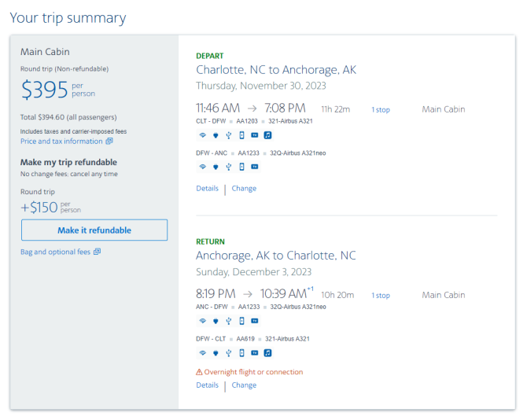Click live TV icon on departing DFW-ANC leg
Image resolution: width=527 pixels, height=420 pixels.
[x=255, y=167]
